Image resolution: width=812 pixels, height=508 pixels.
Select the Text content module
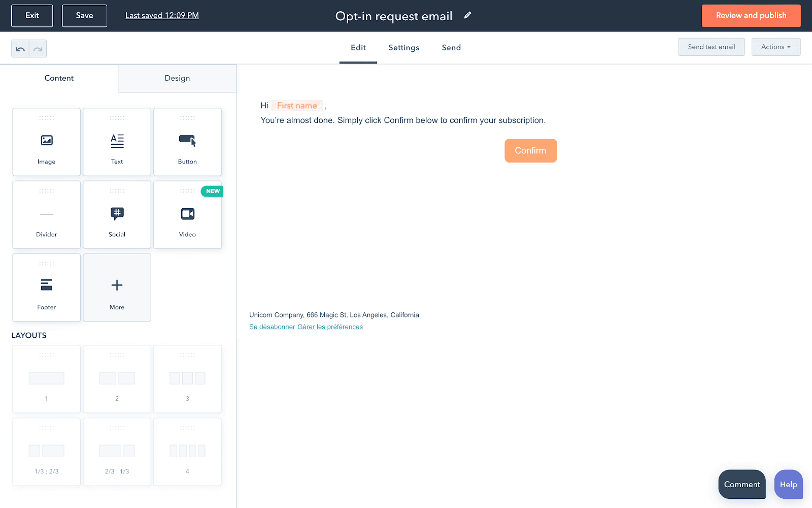(117, 142)
